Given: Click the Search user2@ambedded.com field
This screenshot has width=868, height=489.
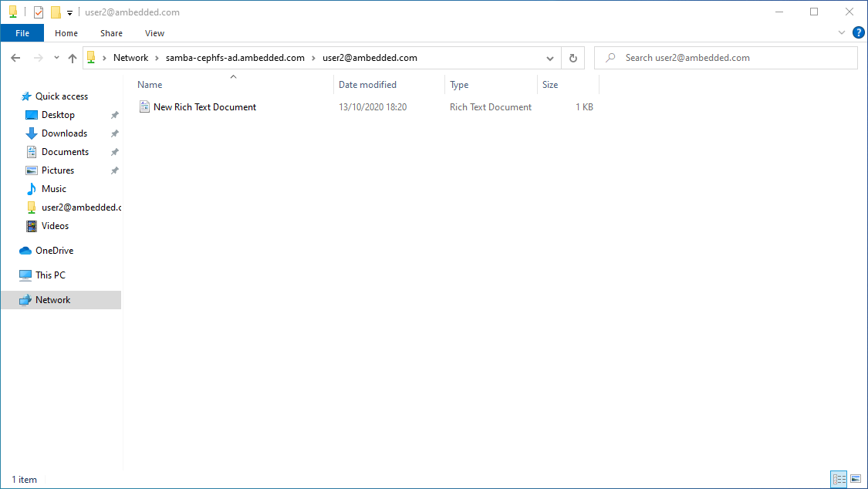Looking at the screenshot, I should coord(726,58).
